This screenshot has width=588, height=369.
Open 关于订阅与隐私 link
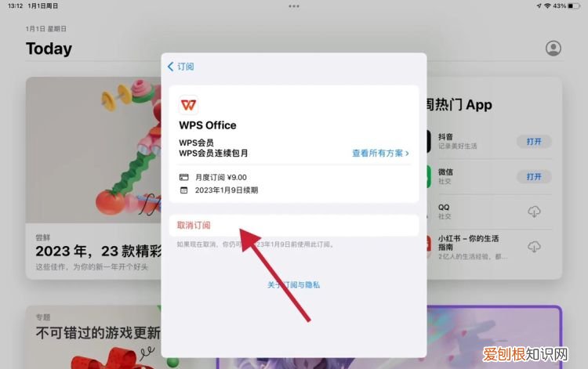(294, 285)
